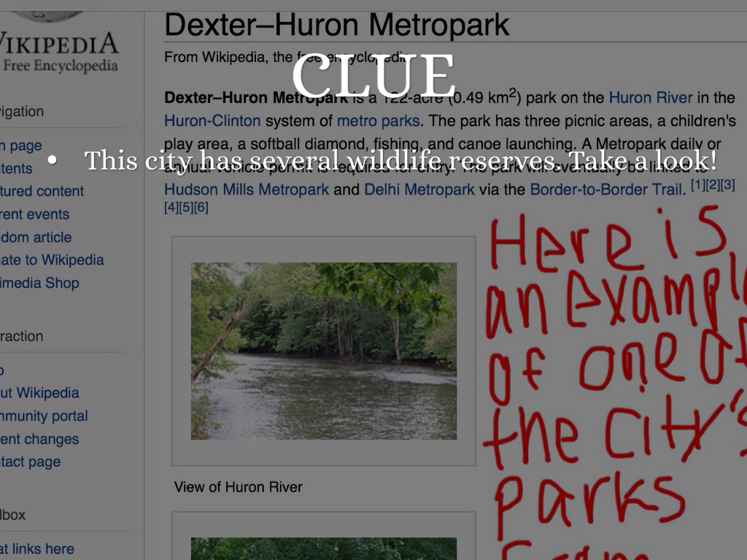The width and height of the screenshot is (747, 560).
Task: Select Featured content in sidebar
Action: (42, 191)
